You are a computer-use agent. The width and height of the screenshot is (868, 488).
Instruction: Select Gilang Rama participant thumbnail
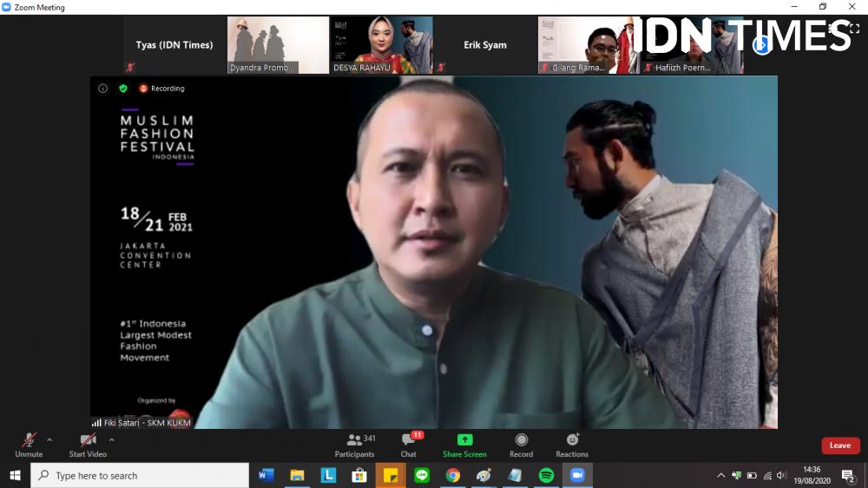click(x=589, y=45)
